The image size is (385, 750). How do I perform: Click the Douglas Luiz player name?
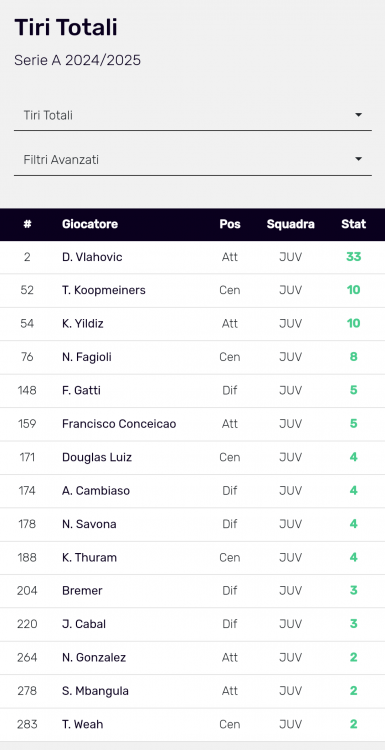97,457
